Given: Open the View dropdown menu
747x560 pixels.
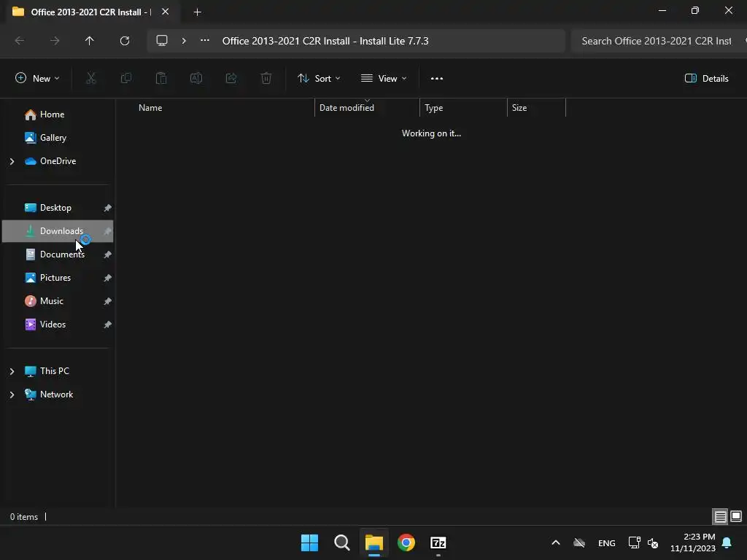Looking at the screenshot, I should (384, 79).
